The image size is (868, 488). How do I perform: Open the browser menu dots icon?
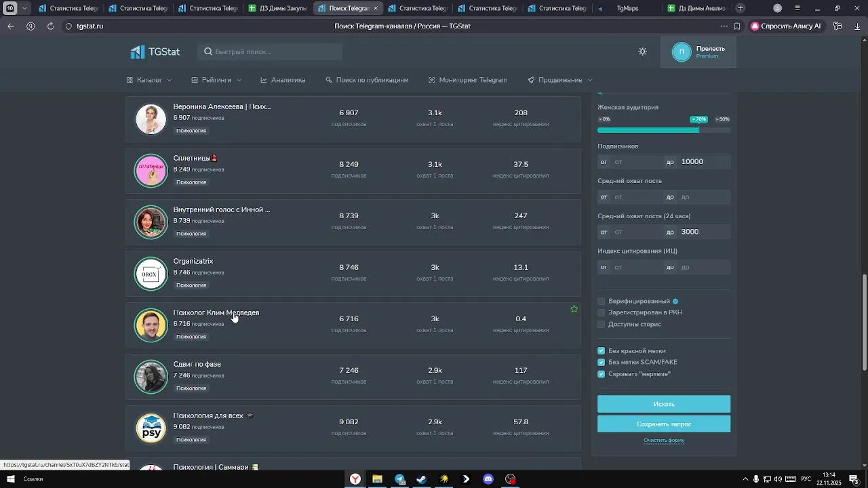[x=724, y=26]
